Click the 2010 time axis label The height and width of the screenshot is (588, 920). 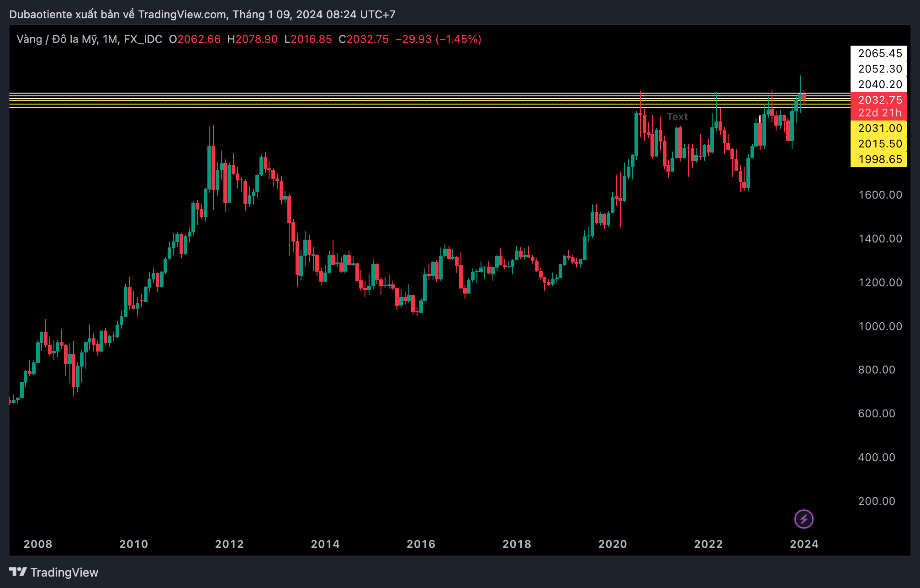(134, 544)
